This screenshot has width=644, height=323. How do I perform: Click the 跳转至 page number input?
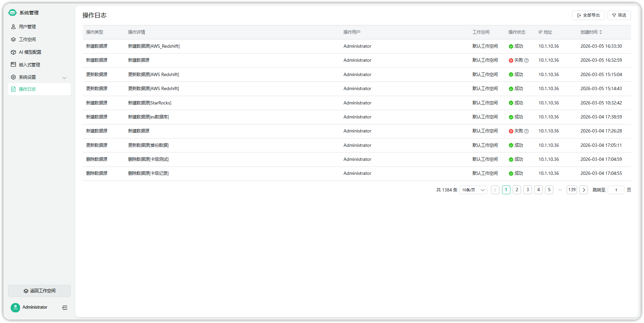[x=616, y=190]
